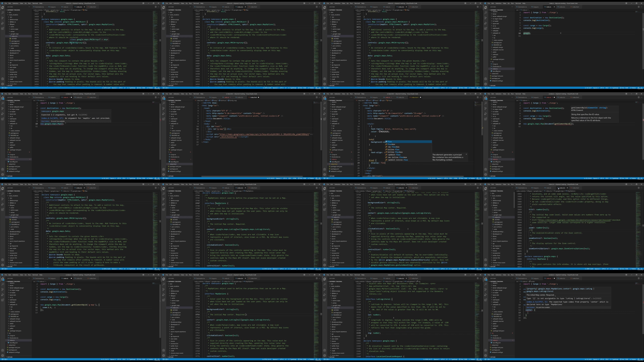Open File menu in the top-left window

(x=6, y=3)
